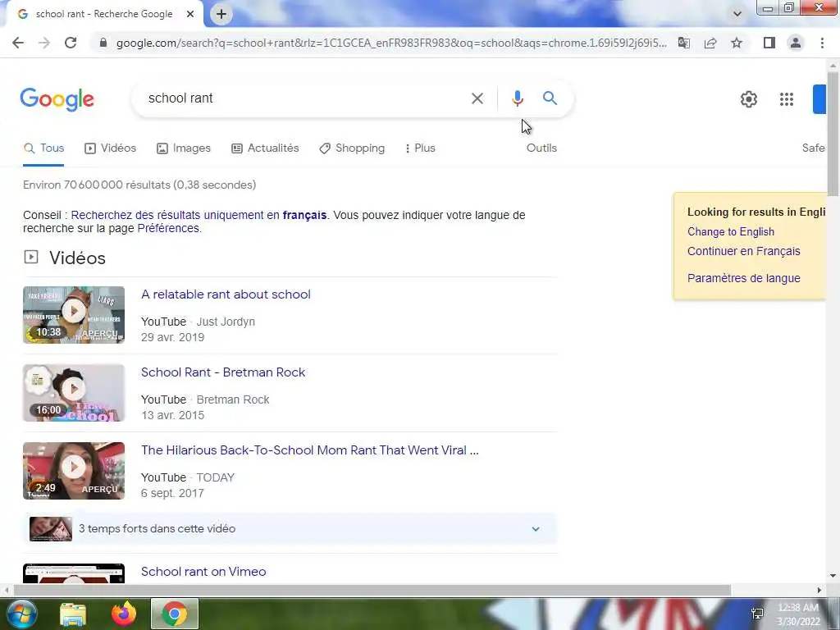
Task: Switch to the Images tab
Action: coord(184,148)
